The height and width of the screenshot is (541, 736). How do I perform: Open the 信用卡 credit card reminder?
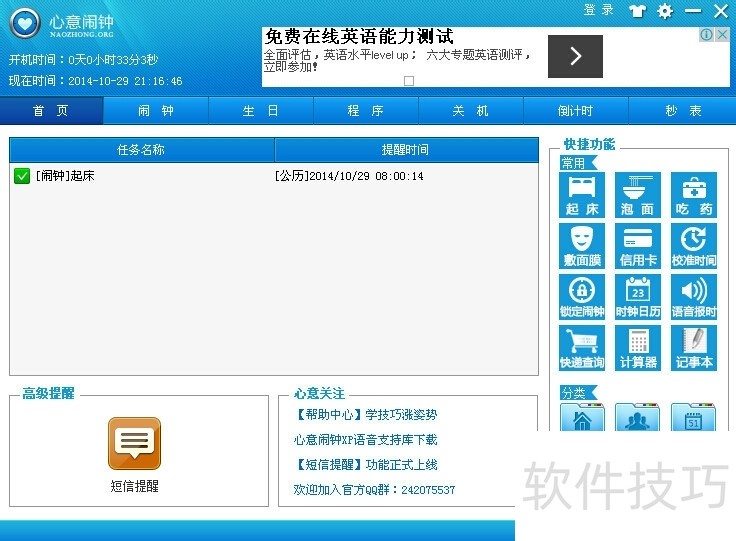pos(637,246)
